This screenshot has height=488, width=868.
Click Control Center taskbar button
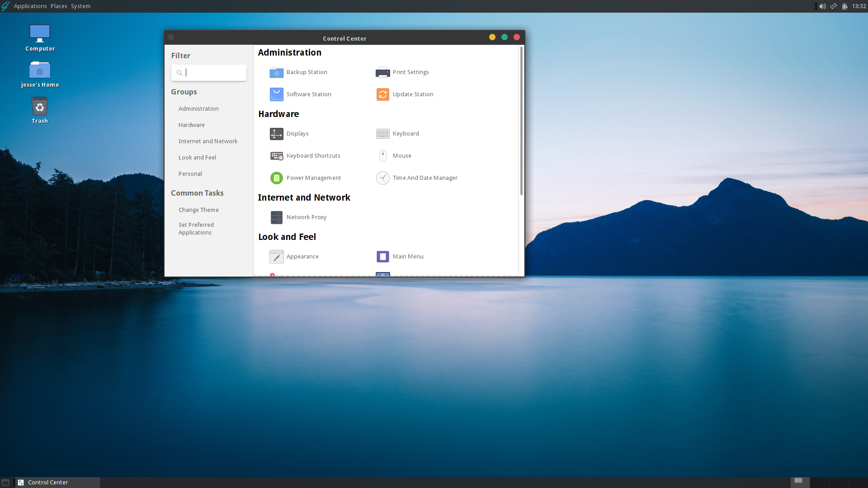point(57,483)
